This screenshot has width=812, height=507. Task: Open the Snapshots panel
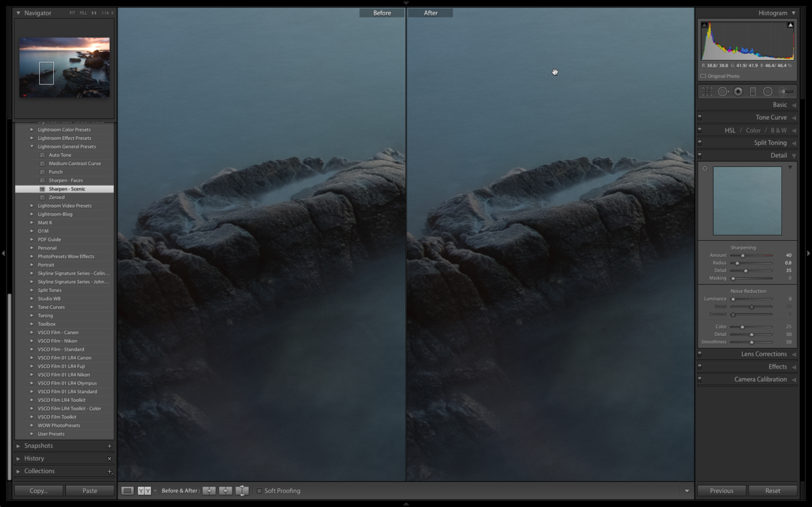click(38, 445)
